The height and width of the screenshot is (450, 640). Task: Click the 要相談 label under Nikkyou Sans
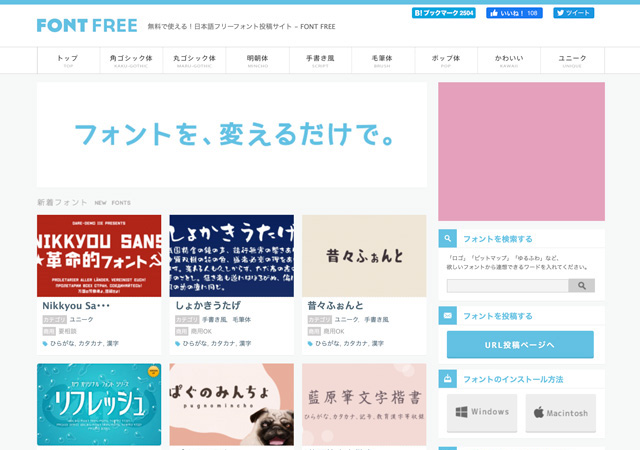pos(67,331)
